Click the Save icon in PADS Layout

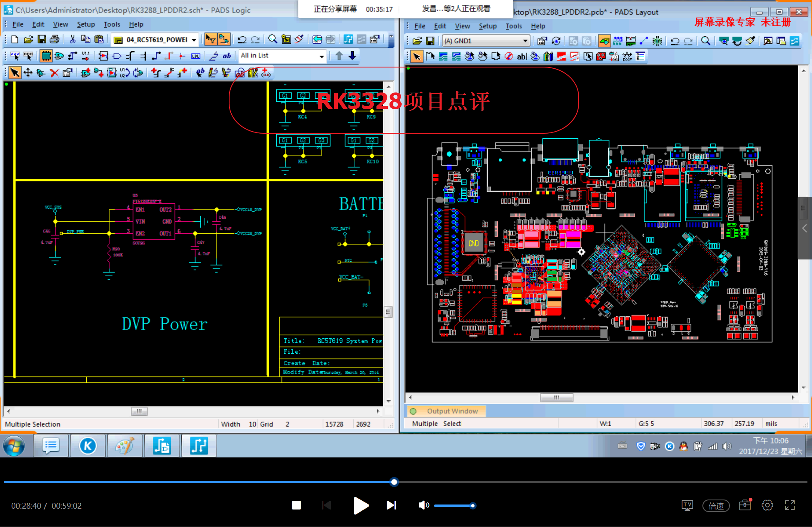pyautogui.click(x=430, y=41)
